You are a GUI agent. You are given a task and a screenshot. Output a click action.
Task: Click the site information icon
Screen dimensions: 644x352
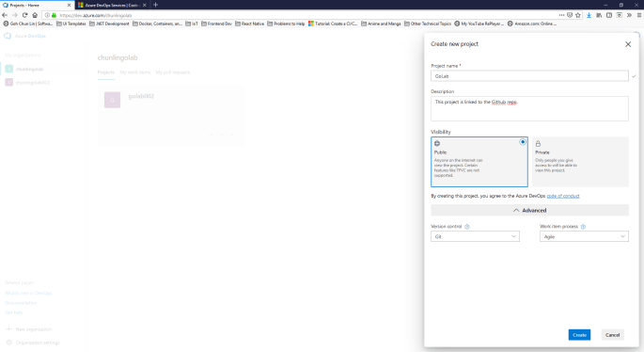(47, 15)
